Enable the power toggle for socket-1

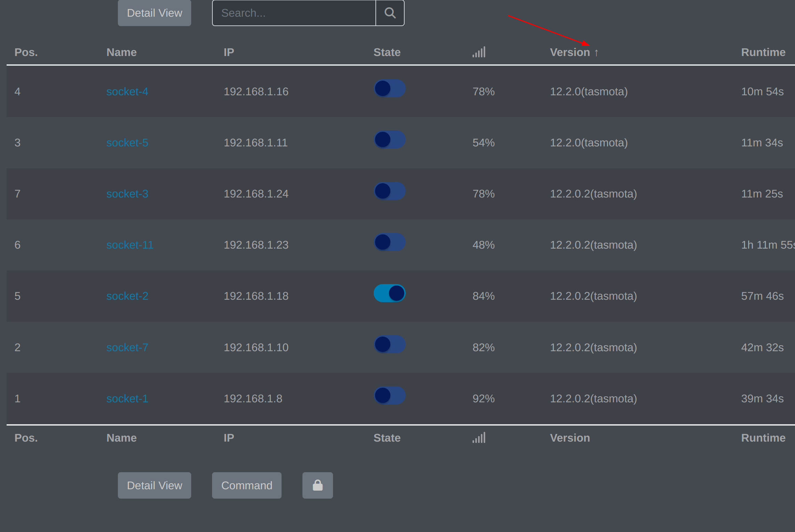(x=389, y=395)
